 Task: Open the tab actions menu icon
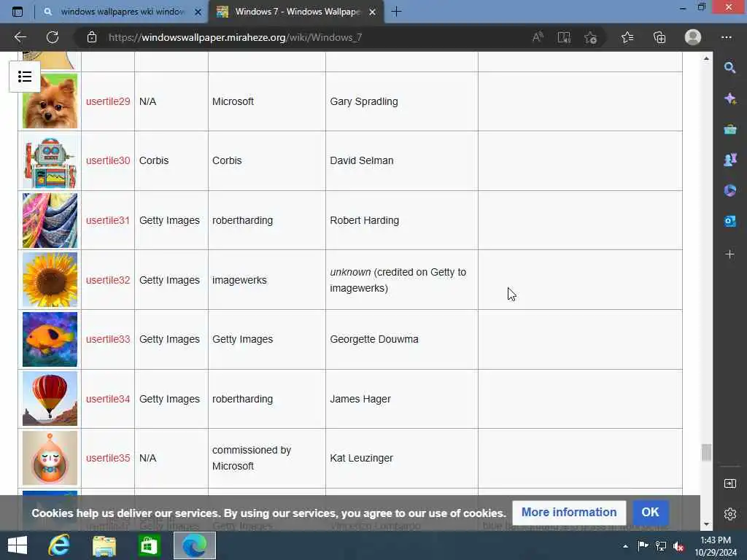(18, 12)
